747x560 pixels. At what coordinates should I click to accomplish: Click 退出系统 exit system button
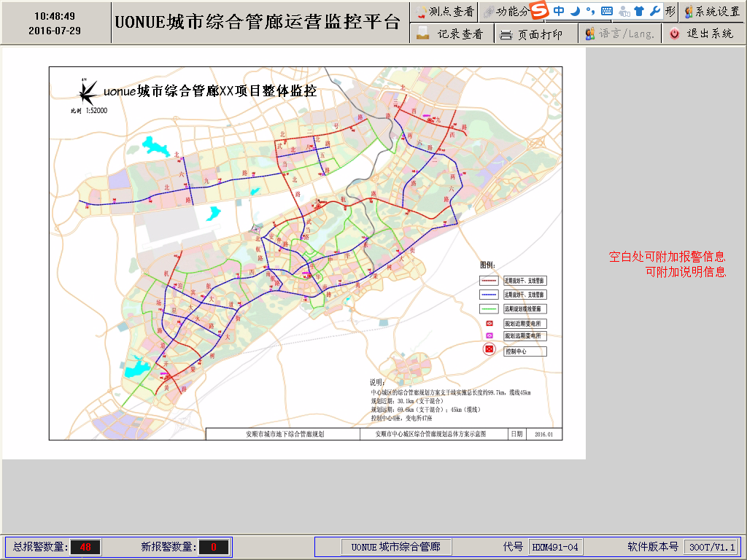click(702, 34)
